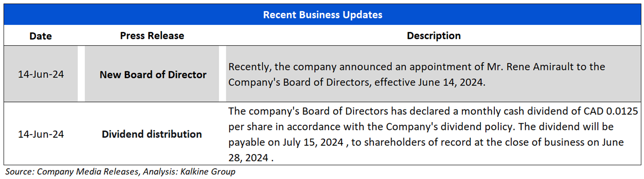Click the Recent Business Updates title banner
This screenshot has height=179, width=644.
[x=322, y=15]
